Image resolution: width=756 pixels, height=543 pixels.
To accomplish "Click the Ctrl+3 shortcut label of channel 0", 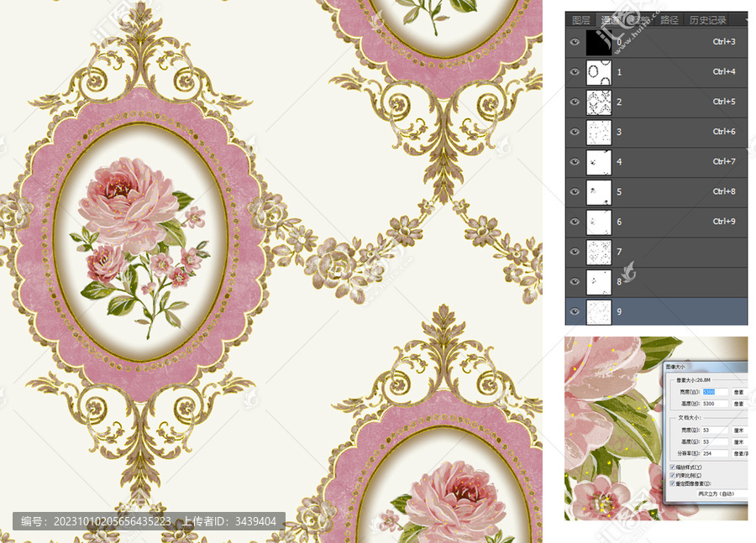I will [724, 42].
